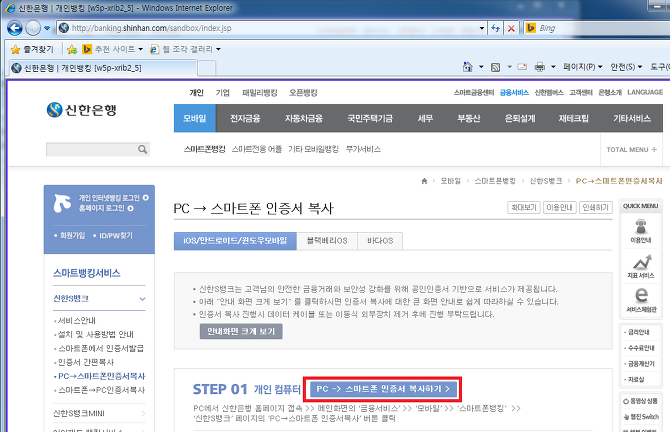Select the 블랙베리OS tab
670x432 pixels.
(327, 241)
